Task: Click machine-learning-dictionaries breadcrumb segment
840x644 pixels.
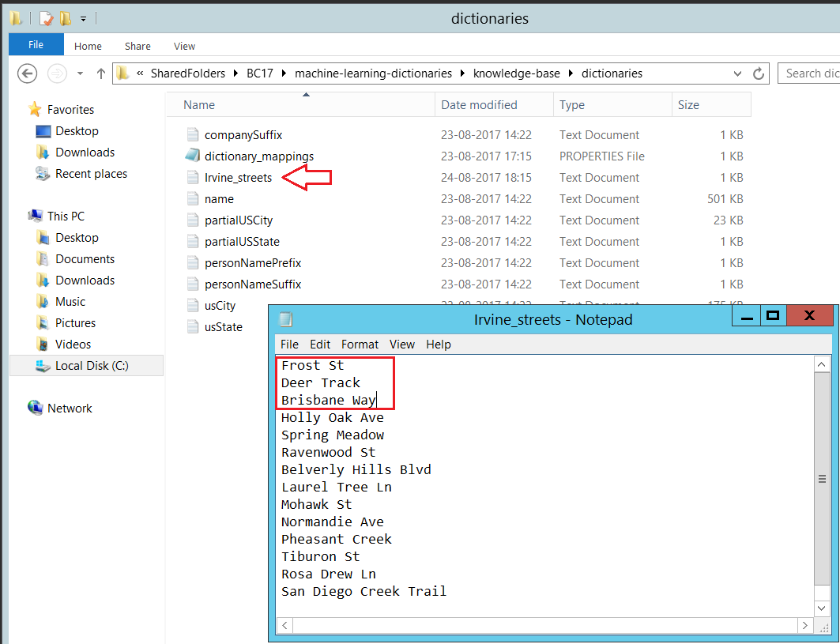Action: pyautogui.click(x=374, y=73)
